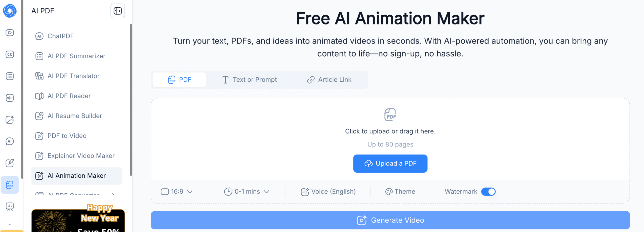
Task: Open the 0-1 mins duration dropdown
Action: [247, 192]
